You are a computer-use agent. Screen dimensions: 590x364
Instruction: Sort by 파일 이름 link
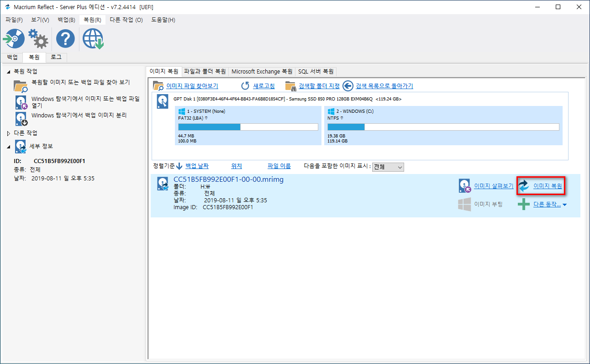click(279, 166)
